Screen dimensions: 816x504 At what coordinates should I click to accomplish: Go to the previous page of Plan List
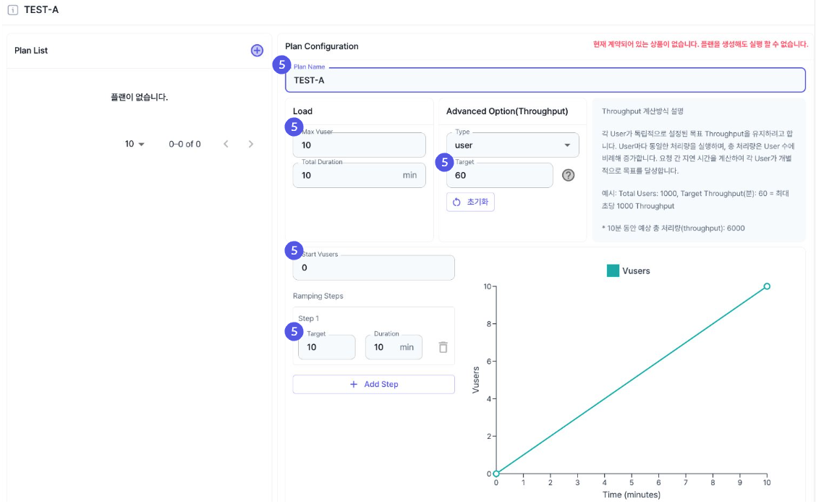pos(226,144)
